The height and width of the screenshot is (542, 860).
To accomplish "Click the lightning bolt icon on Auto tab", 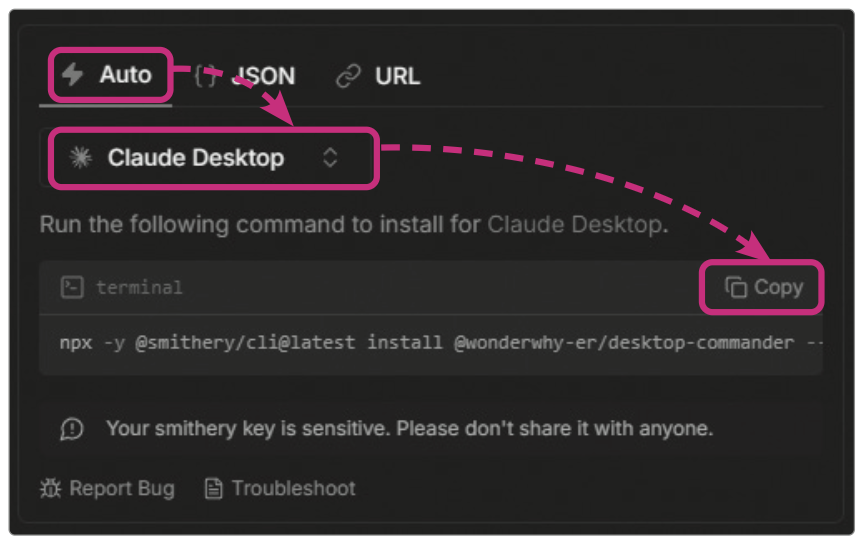I will (x=72, y=75).
